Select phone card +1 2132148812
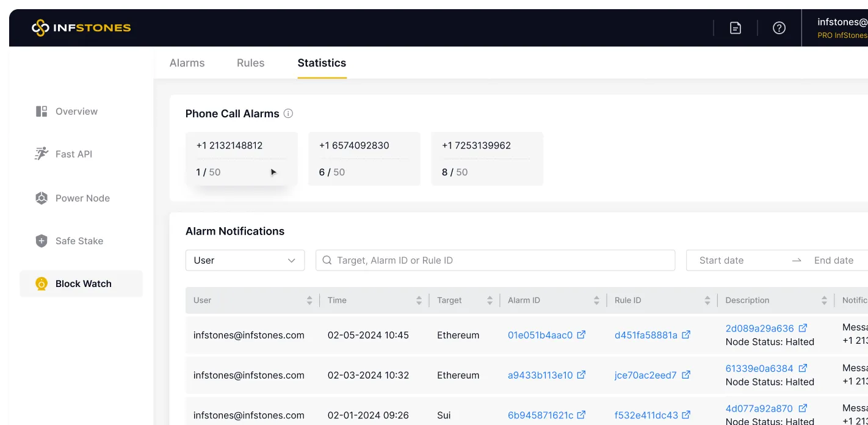Screen dimensions: 868x425 pyautogui.click(x=242, y=159)
